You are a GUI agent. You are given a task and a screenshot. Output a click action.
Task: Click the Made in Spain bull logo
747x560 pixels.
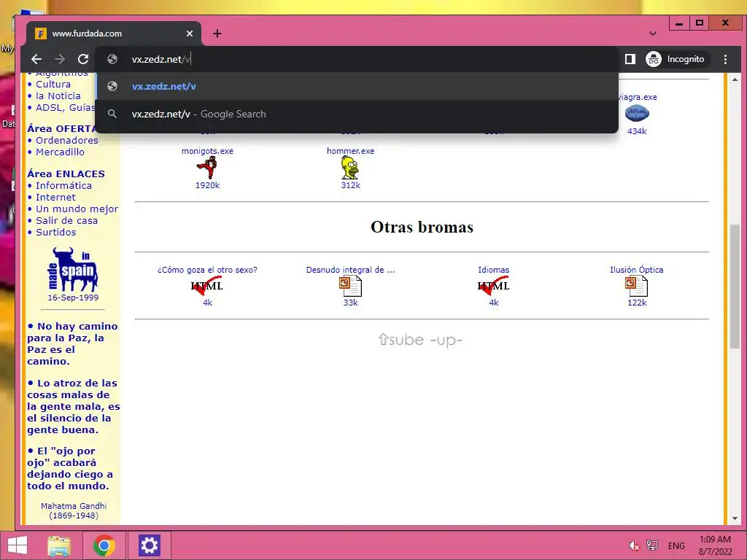click(x=73, y=269)
